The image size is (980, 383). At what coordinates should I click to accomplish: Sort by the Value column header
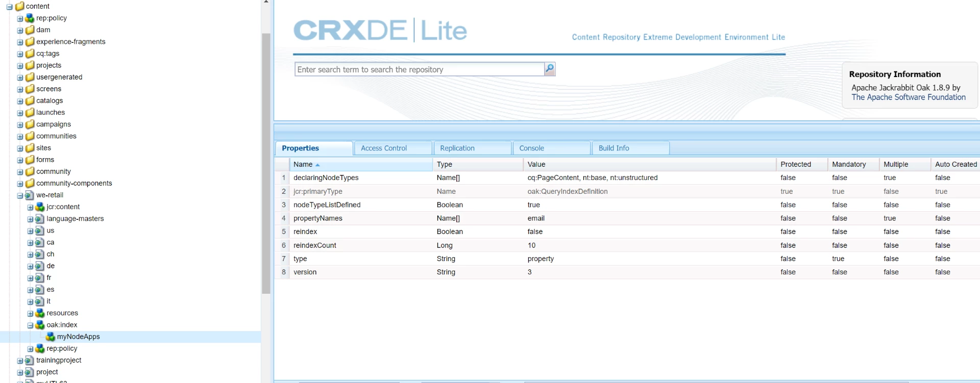[x=650, y=164]
